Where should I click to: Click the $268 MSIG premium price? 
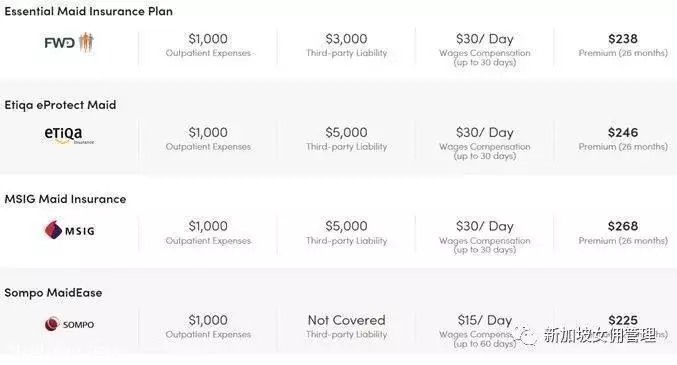[623, 226]
